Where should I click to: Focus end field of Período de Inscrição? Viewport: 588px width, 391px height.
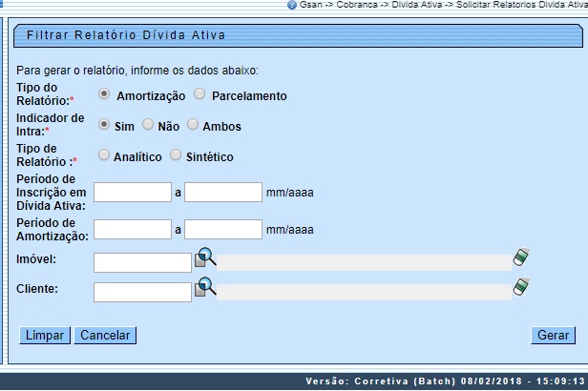point(223,192)
